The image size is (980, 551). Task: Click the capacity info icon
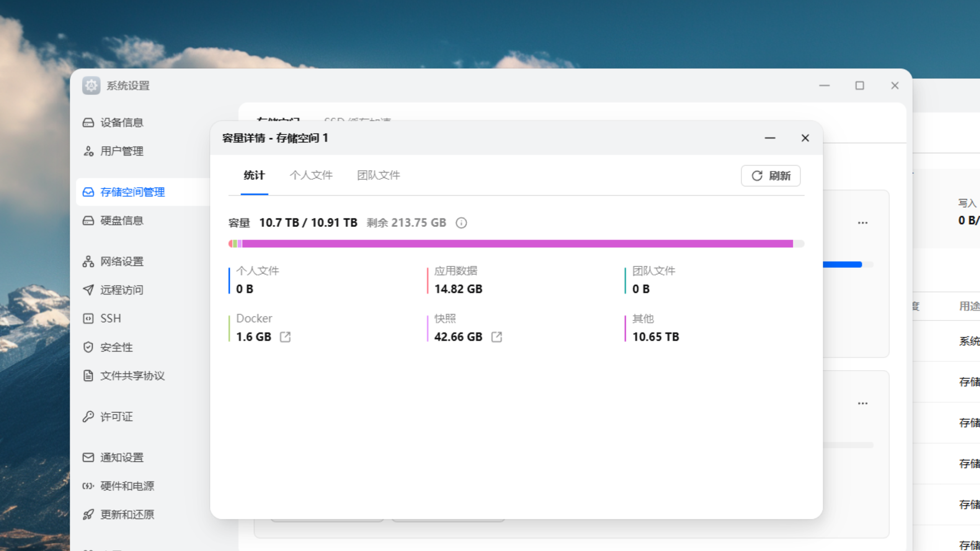pos(461,223)
